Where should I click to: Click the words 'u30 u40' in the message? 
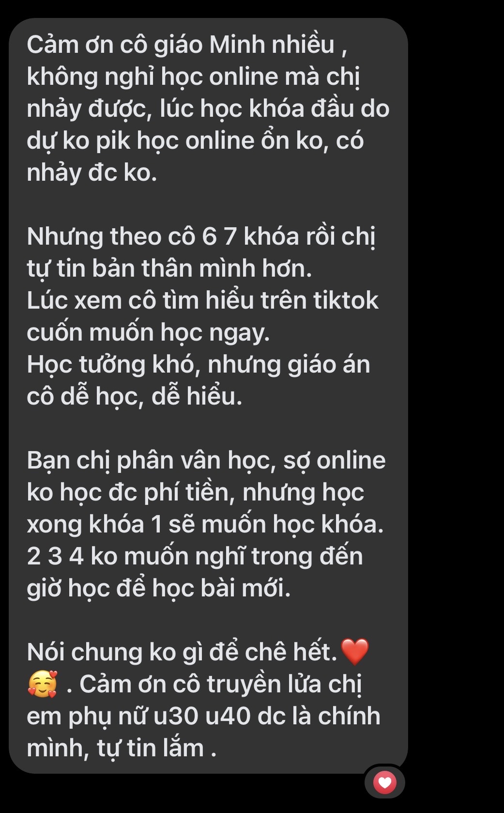tap(201, 716)
